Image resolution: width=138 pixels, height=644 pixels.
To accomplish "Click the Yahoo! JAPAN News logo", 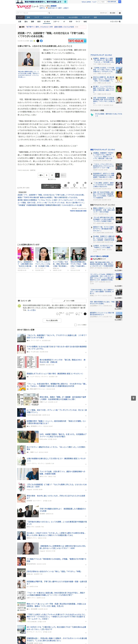I will [x=28, y=7].
